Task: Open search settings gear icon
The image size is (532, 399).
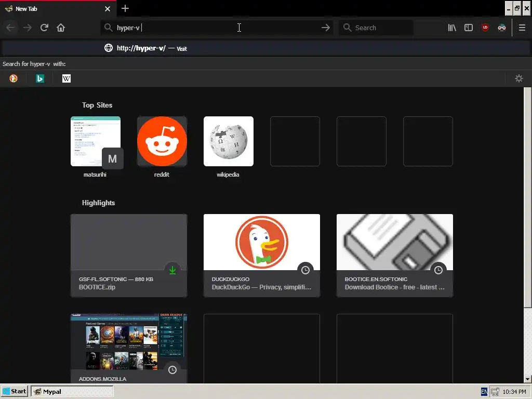Action: click(x=519, y=78)
